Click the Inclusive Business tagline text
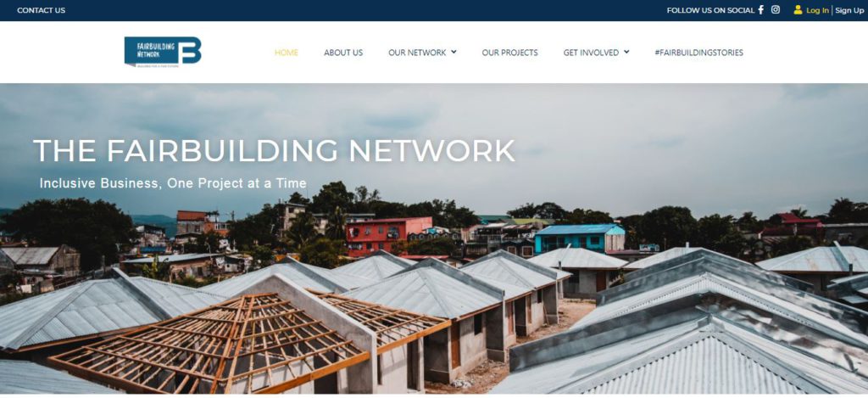Image resolution: width=868 pixels, height=398 pixels. coord(173,183)
